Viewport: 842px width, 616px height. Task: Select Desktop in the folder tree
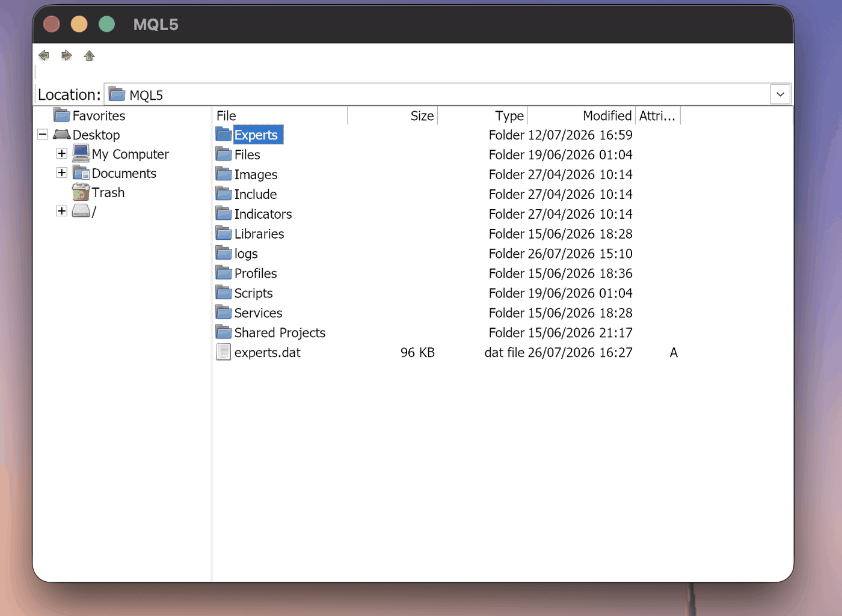[96, 135]
